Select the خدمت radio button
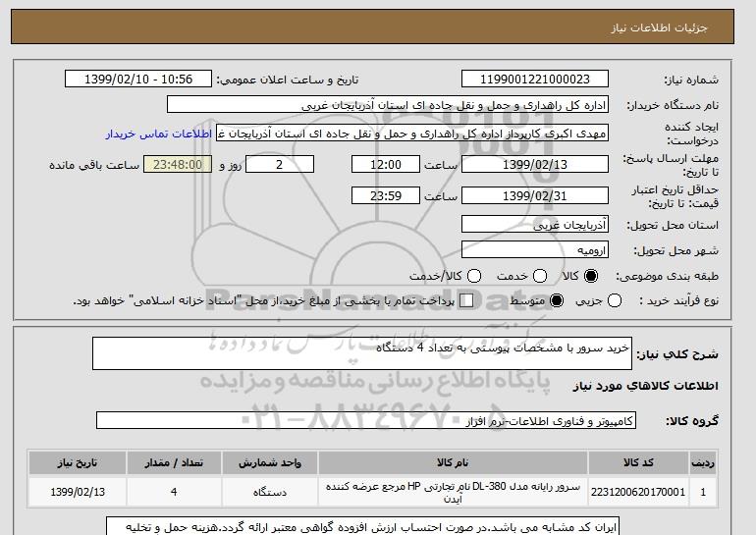 (540, 276)
